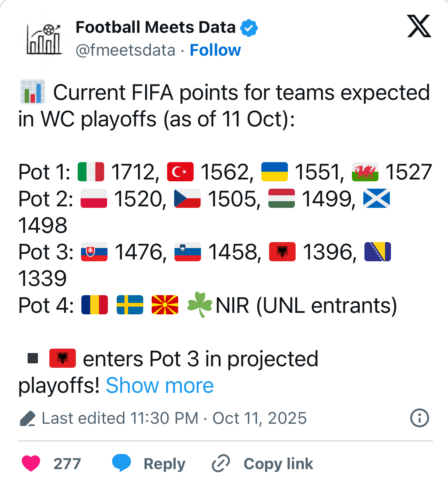Viewport: 448px width, 482px height.
Task: Click the @fmeetsdata handle
Action: pyautogui.click(x=125, y=50)
